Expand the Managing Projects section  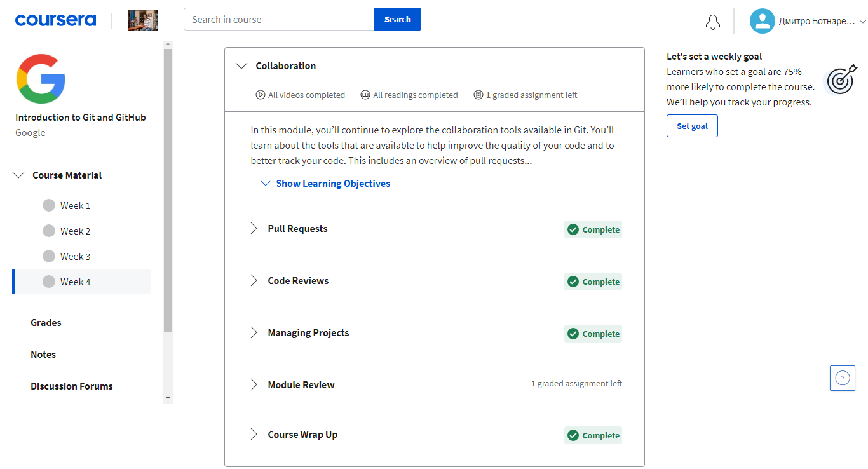(254, 333)
